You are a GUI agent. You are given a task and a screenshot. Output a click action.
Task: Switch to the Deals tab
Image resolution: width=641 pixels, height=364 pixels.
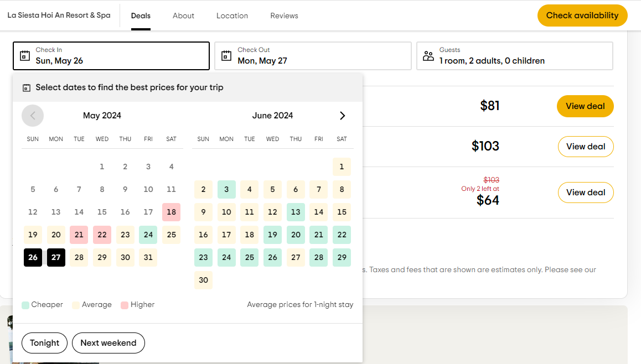(x=141, y=15)
